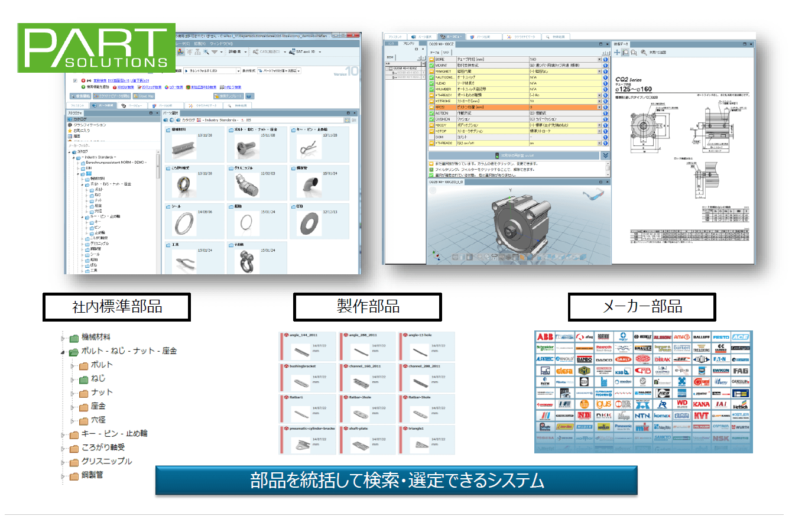The width and height of the screenshot is (792, 532).
Task: Open the bushingbracket part tile
Action: tap(308, 378)
